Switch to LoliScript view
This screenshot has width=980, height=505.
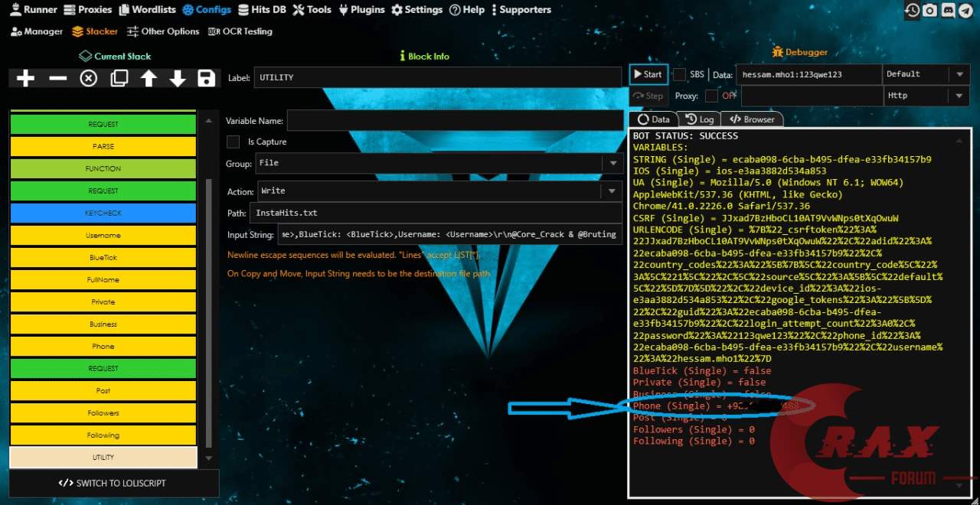point(113,483)
